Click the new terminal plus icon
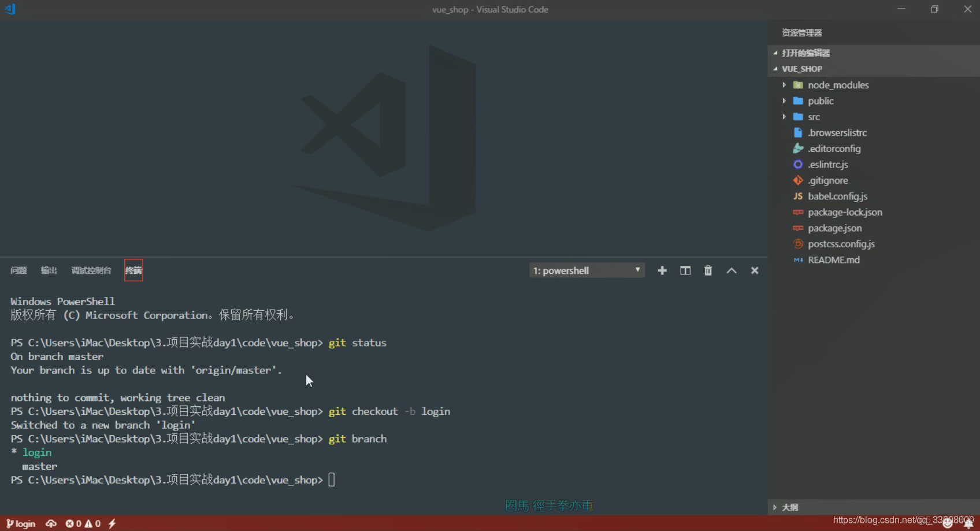This screenshot has width=980, height=531. coord(662,270)
